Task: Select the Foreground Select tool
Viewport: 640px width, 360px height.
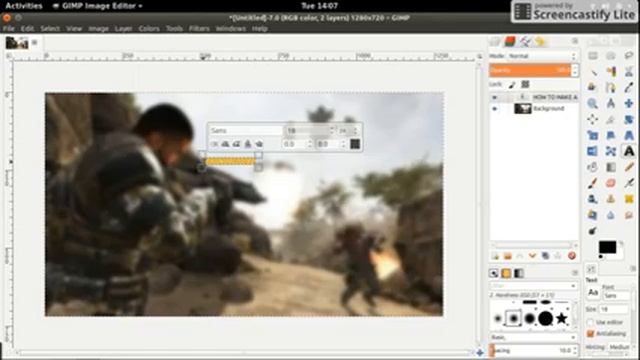Action: pos(593,87)
